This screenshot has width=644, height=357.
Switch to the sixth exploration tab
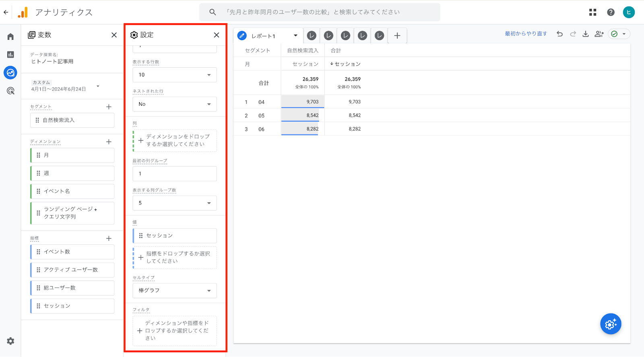coord(379,36)
